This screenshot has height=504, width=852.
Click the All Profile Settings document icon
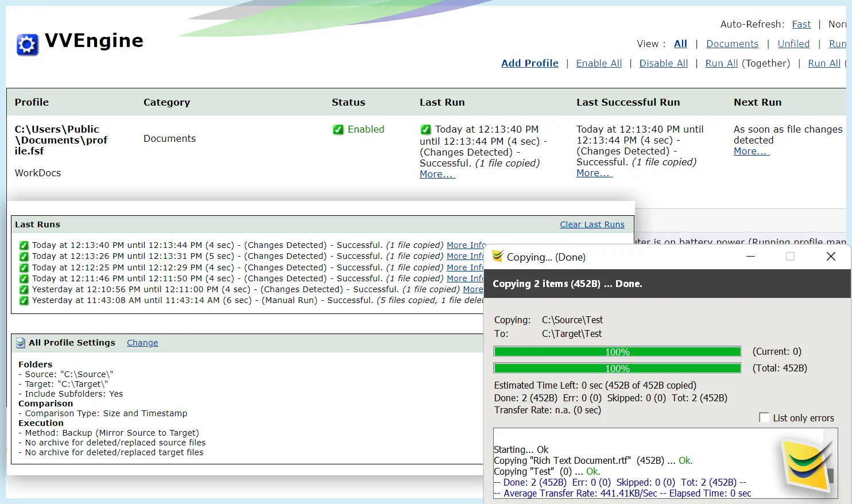(x=21, y=343)
